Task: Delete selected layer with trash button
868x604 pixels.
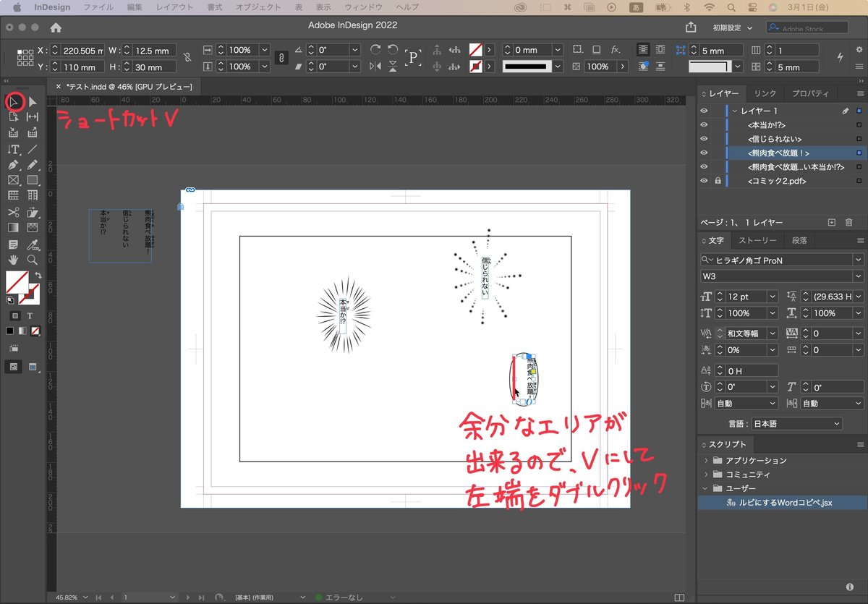Action: [849, 221]
